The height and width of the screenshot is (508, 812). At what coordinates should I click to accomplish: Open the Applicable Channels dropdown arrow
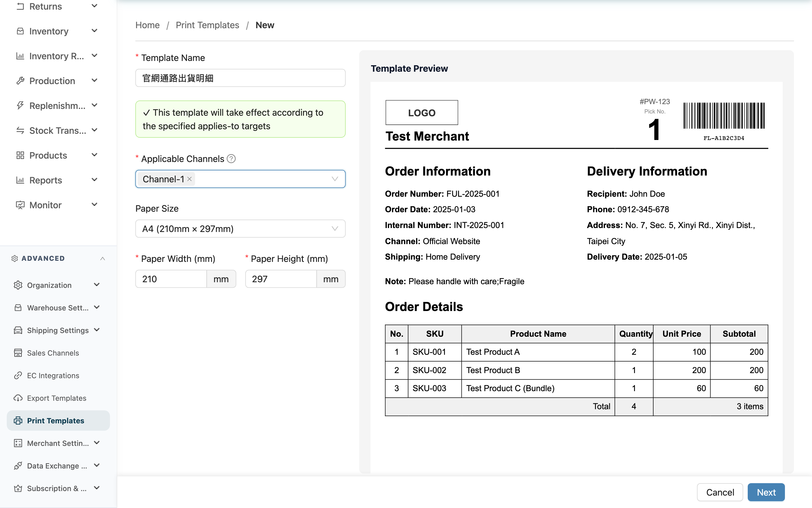tap(335, 179)
